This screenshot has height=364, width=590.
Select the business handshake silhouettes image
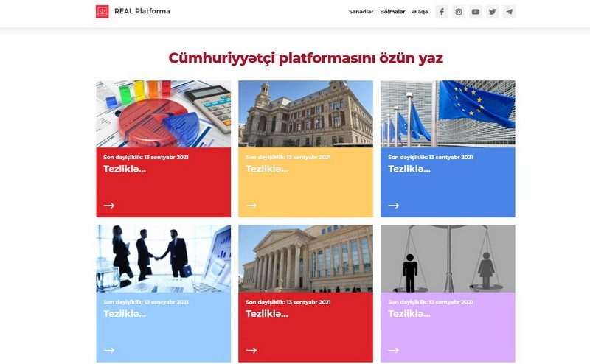click(x=163, y=258)
